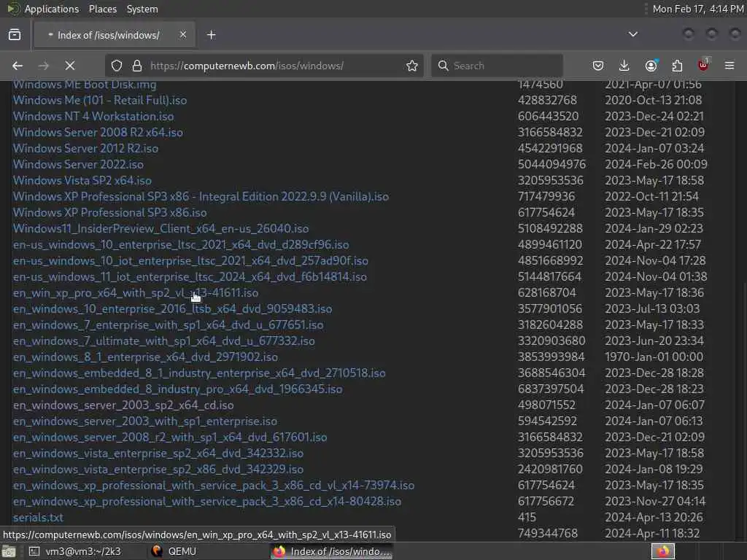Select the Firefox taskbar window entry
Viewport: 747px width, 560px height.
[x=332, y=551]
